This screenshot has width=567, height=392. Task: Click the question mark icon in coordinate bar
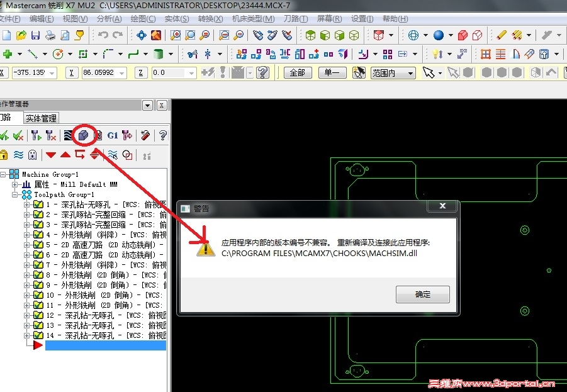[262, 73]
